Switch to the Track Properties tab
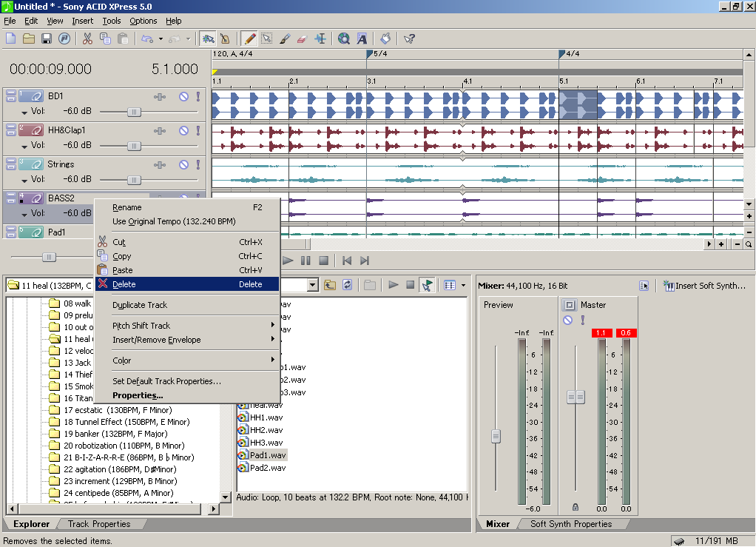Image resolution: width=756 pixels, height=547 pixels. 99,524
